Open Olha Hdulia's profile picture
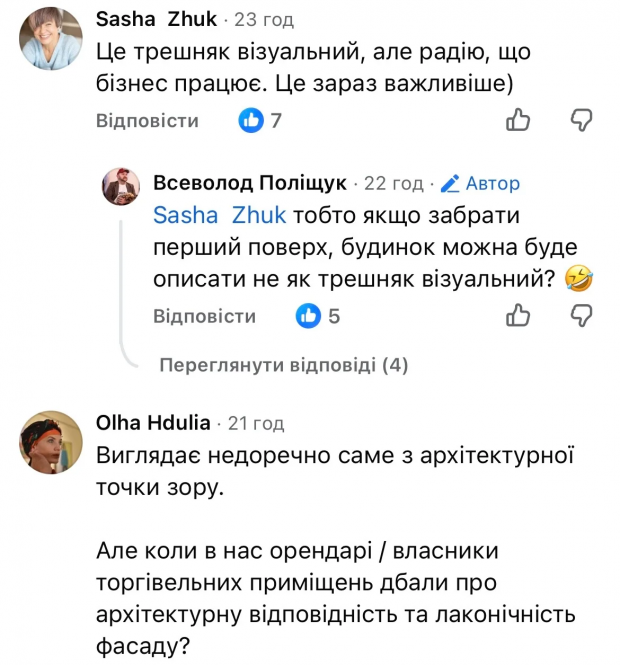 51,440
